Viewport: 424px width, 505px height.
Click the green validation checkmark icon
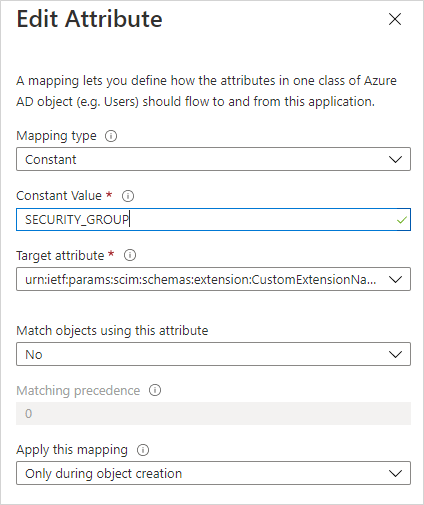coord(402,220)
